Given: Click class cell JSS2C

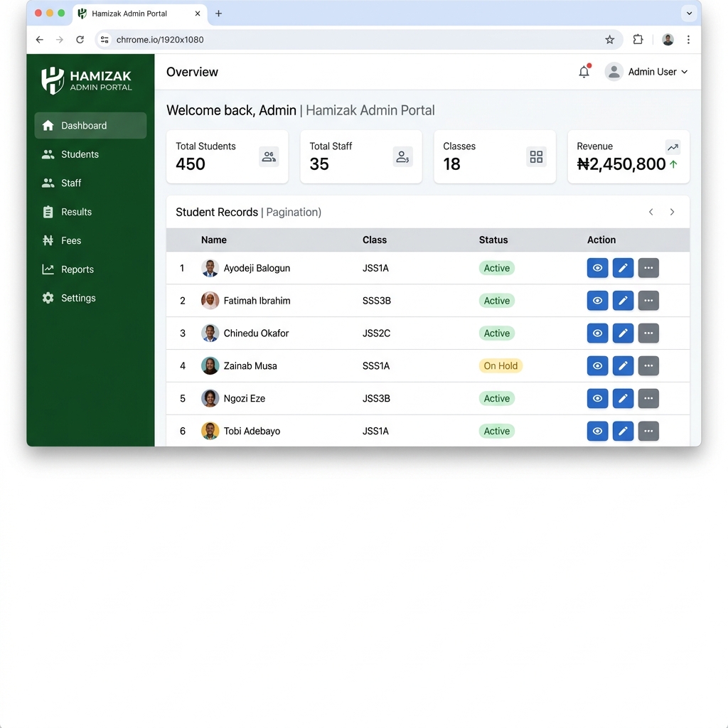Looking at the screenshot, I should tap(376, 333).
